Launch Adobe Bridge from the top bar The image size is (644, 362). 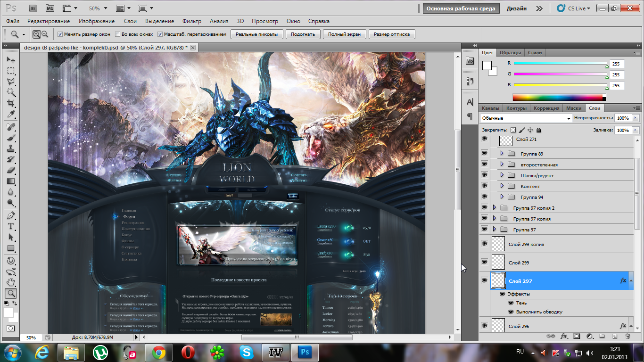pos(33,8)
